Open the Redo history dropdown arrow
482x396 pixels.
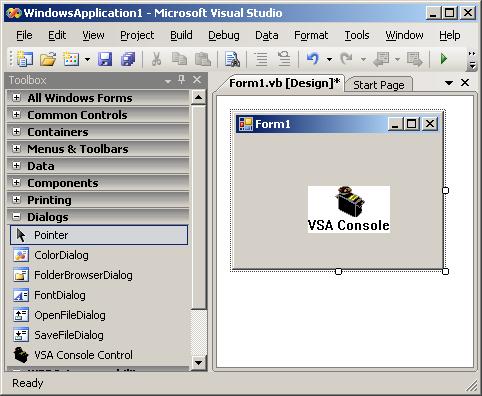[363, 60]
